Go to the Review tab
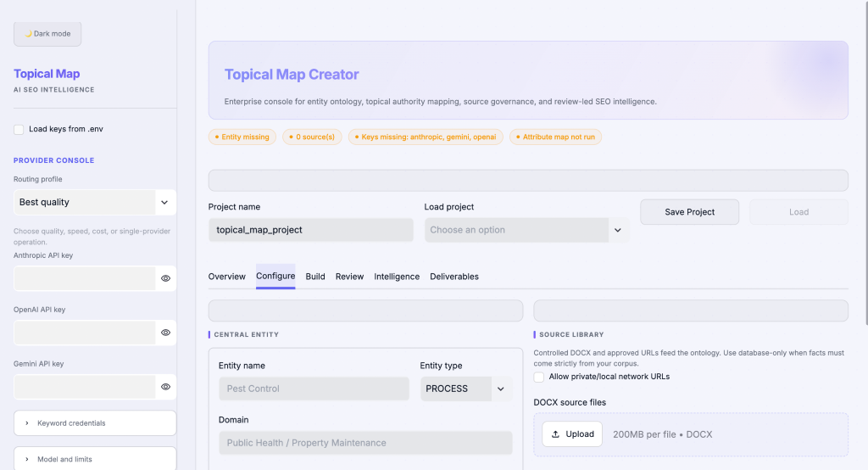Viewport: 868px width, 470px height. pyautogui.click(x=349, y=277)
